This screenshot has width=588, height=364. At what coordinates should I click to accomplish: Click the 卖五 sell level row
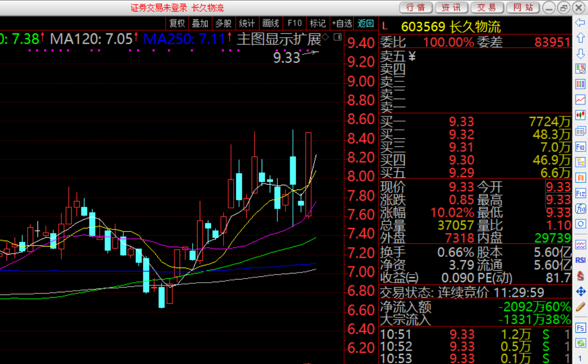click(x=475, y=56)
